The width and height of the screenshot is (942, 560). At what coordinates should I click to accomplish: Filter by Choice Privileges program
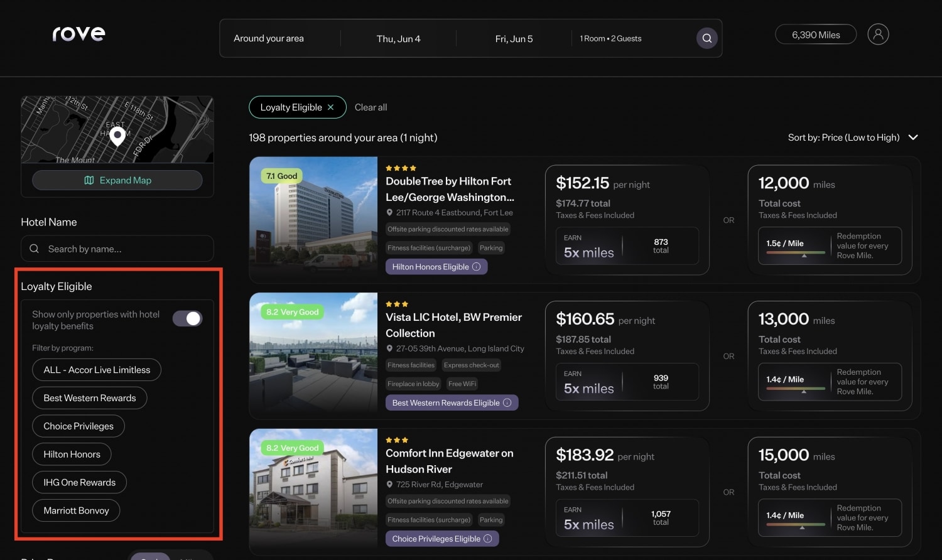[x=78, y=426]
